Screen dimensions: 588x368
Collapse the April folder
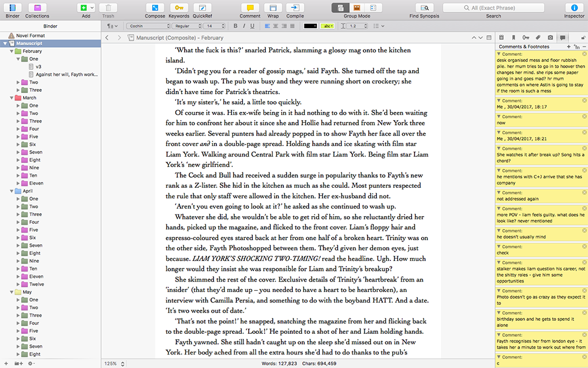point(12,191)
